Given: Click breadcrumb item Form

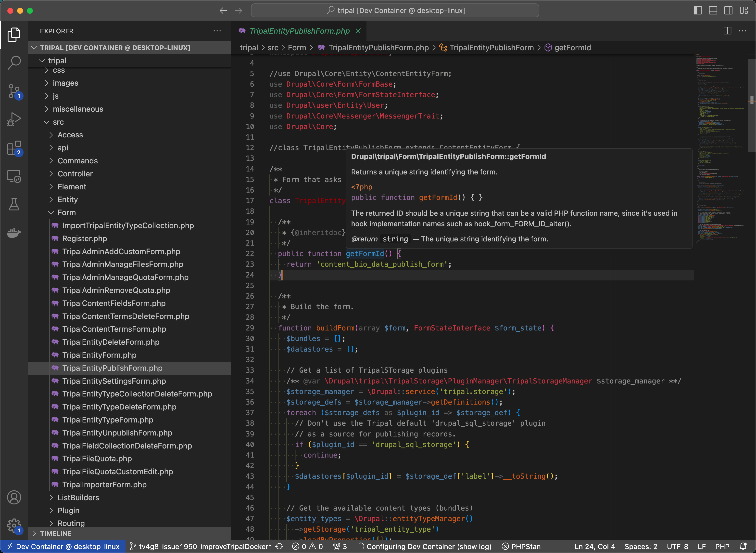Looking at the screenshot, I should tap(297, 48).
